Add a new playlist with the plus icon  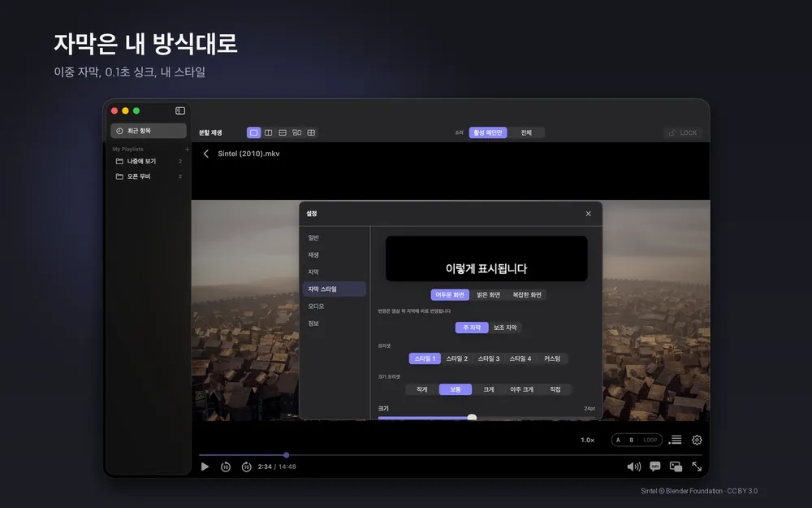tap(187, 150)
